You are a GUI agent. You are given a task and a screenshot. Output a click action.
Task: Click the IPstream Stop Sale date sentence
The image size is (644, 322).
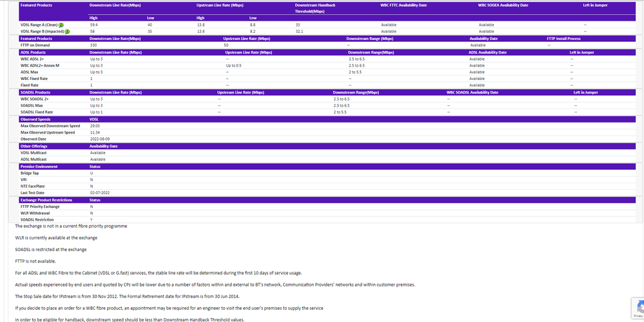tap(128, 296)
